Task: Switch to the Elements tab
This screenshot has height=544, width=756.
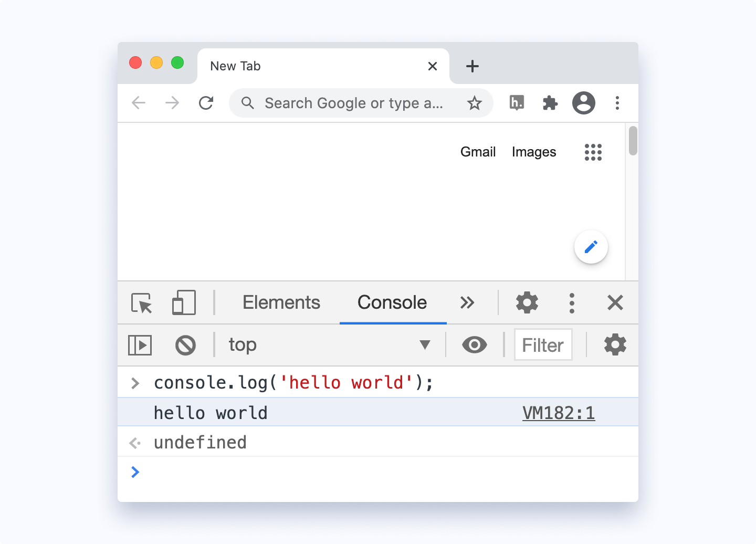Action: click(x=281, y=303)
